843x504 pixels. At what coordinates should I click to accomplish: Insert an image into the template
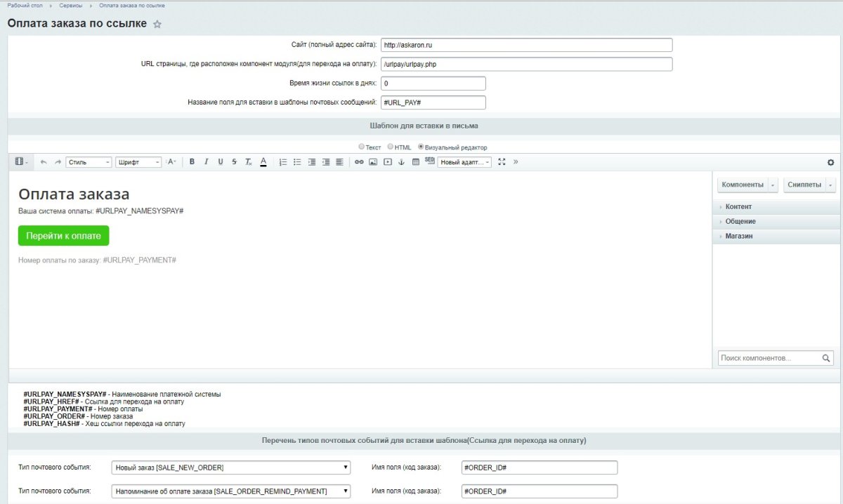pos(373,162)
